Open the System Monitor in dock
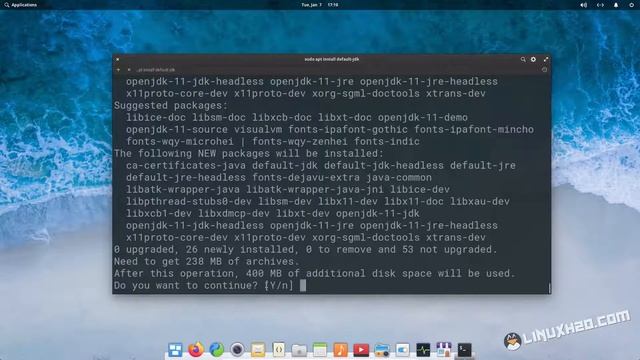640x360 pixels. tap(423, 350)
